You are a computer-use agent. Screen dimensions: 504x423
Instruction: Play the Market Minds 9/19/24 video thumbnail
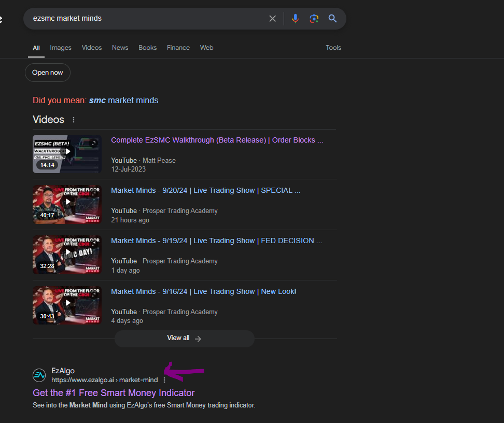(67, 255)
